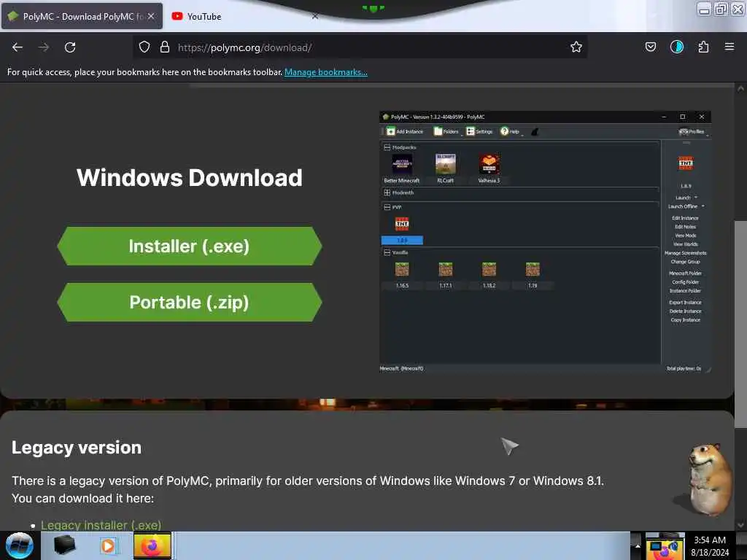Close the PolyMC download tab
This screenshot has width=747, height=560.
point(151,16)
